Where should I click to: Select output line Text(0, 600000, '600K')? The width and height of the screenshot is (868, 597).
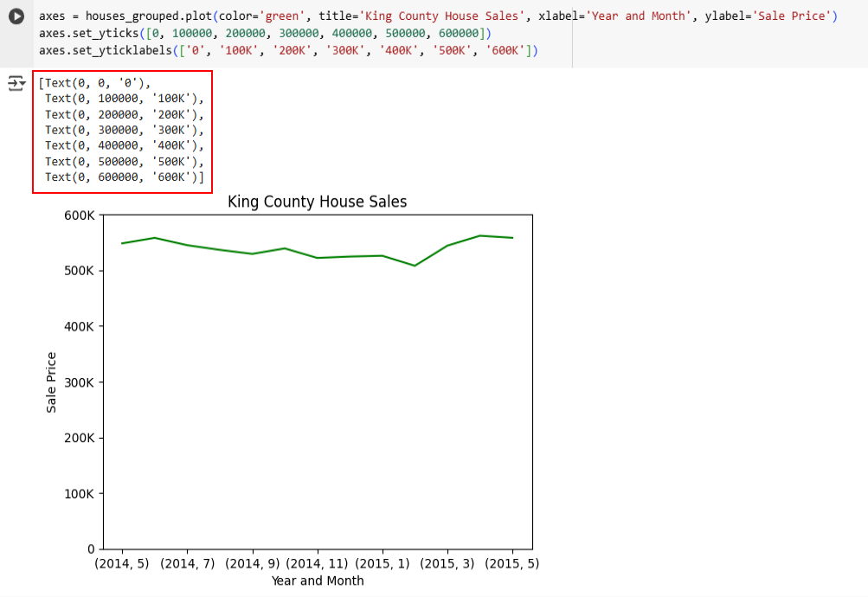[x=125, y=177]
